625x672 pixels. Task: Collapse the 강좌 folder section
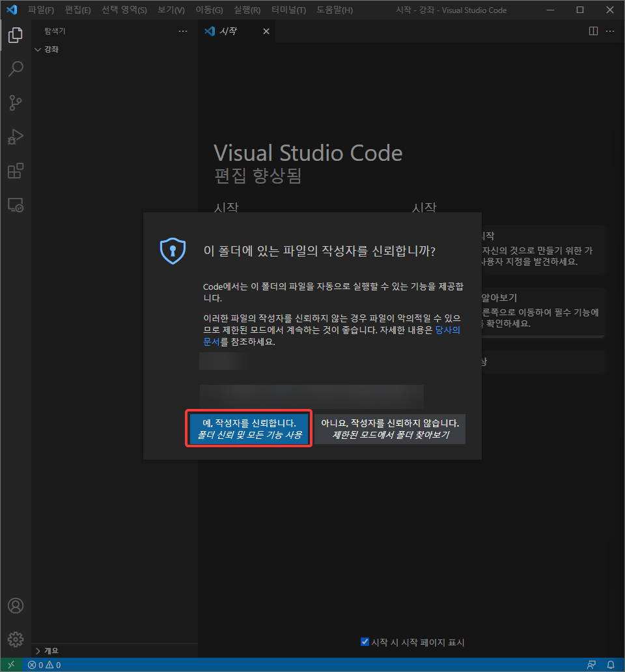115,49
